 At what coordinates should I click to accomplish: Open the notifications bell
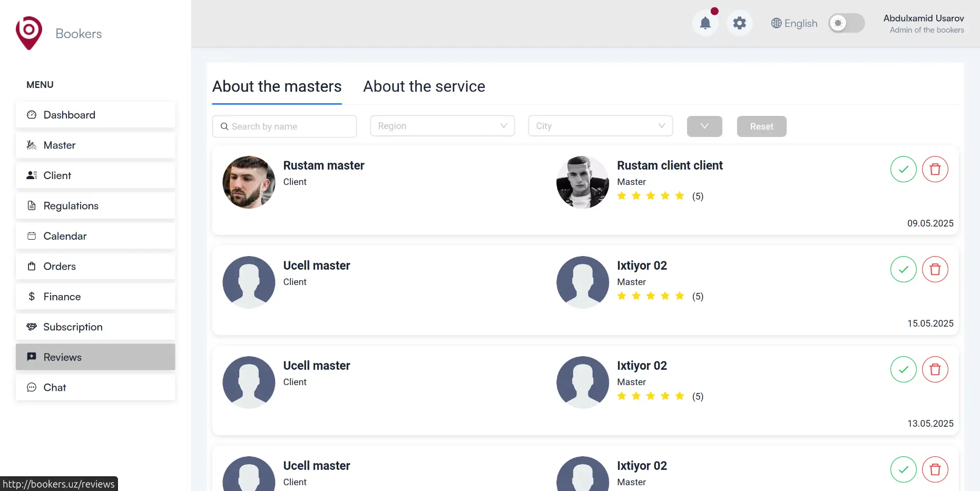click(705, 23)
